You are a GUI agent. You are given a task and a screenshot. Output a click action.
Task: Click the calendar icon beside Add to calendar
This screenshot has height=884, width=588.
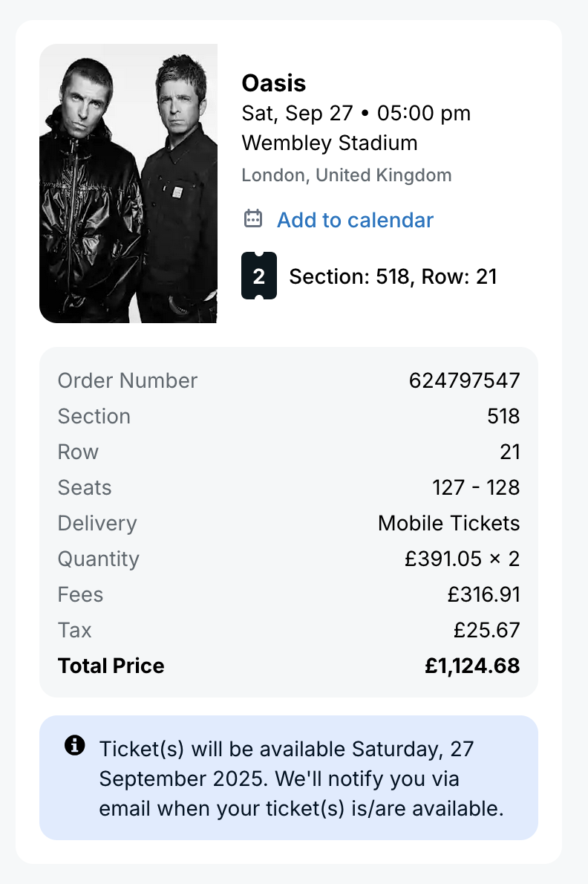coord(253,219)
